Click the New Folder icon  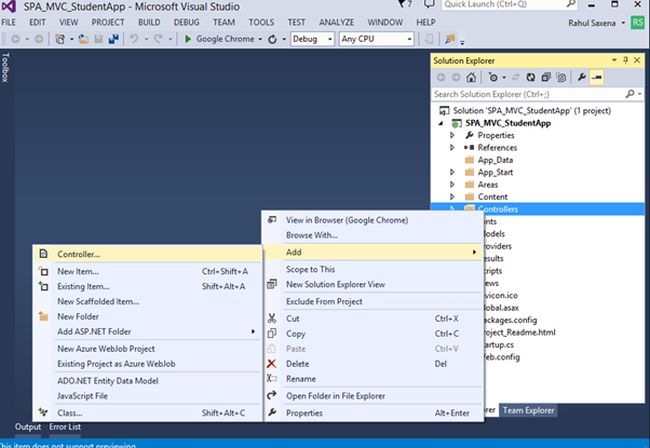coord(43,316)
